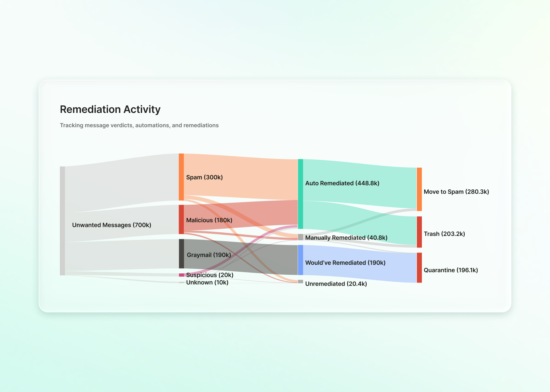This screenshot has width=550, height=392.
Task: Click the red Quarantine node bar
Action: click(x=419, y=268)
